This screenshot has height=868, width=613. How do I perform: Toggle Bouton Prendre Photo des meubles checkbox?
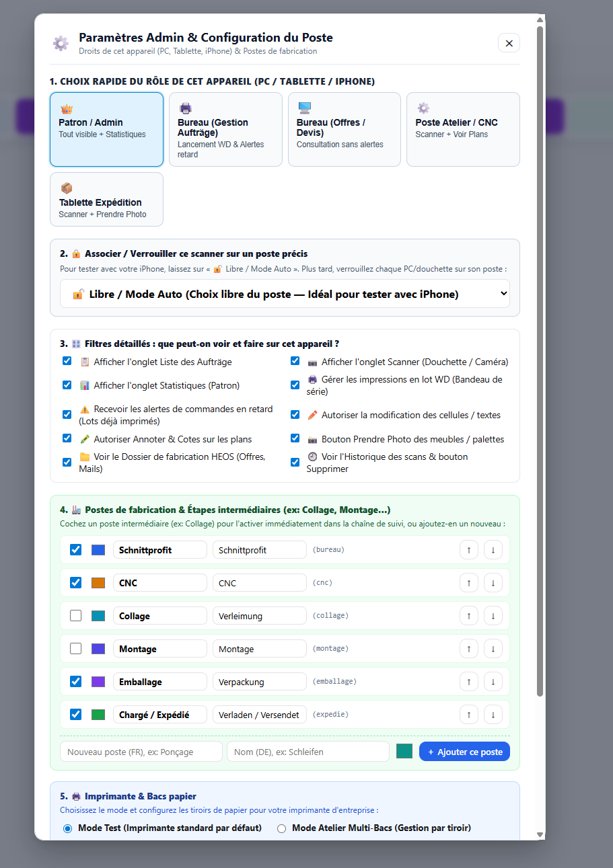point(295,438)
